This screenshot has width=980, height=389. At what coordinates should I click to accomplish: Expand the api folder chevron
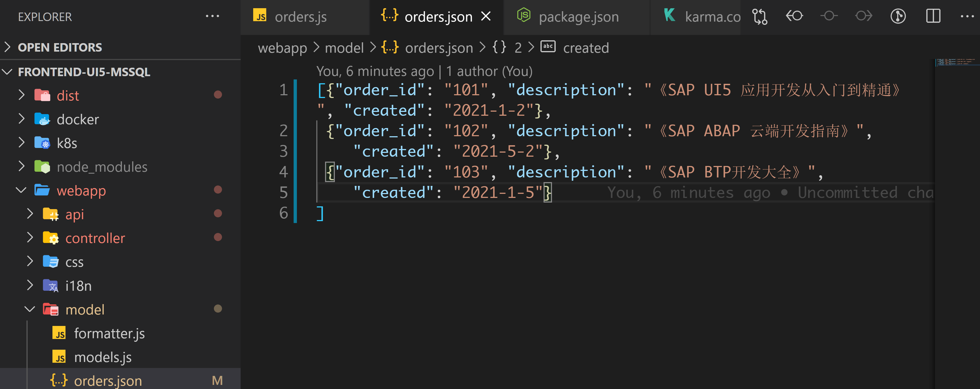click(30, 214)
